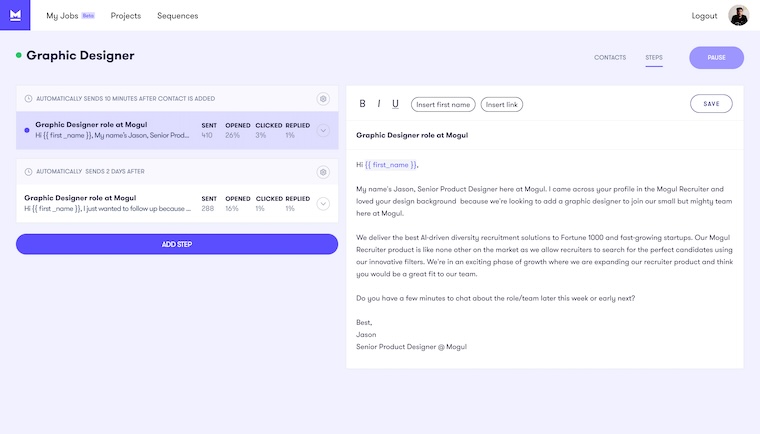The height and width of the screenshot is (434, 760).
Task: Select the follow-up email step with 288 sent
Action: click(x=177, y=203)
